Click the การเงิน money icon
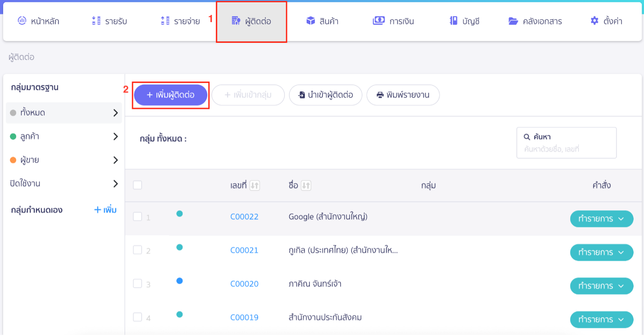644x336 pixels. [x=377, y=20]
